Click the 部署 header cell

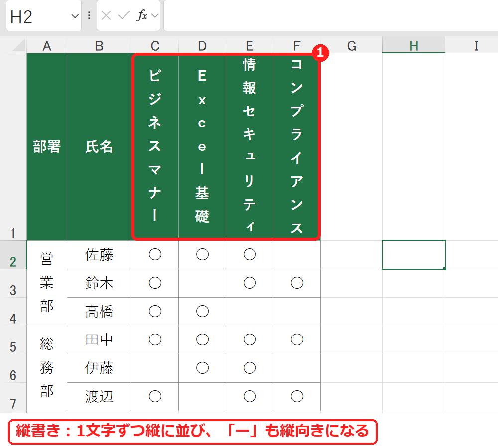click(x=47, y=147)
